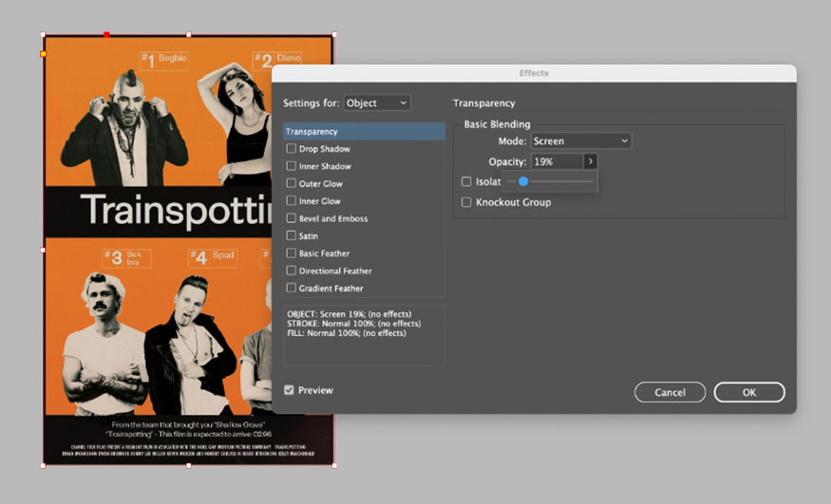Open the Drop Shadow settings label
Screen dimensions: 831x504
[325, 149]
